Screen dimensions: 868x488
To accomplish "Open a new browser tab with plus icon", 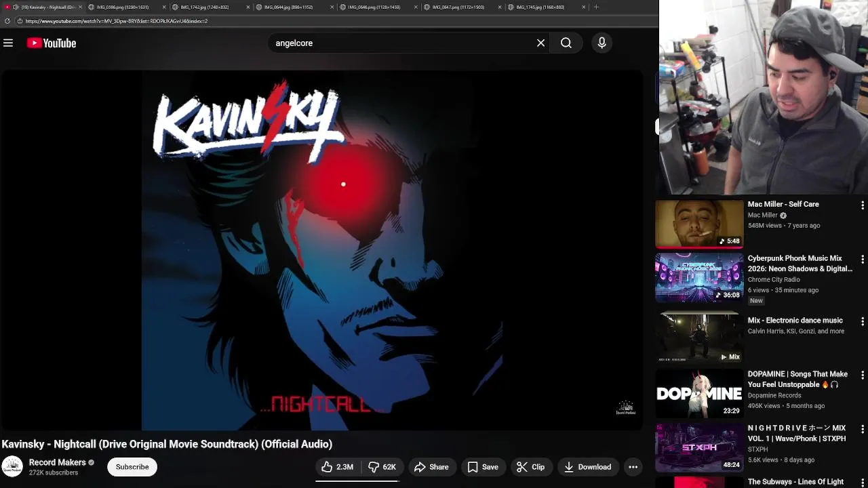I will point(596,7).
